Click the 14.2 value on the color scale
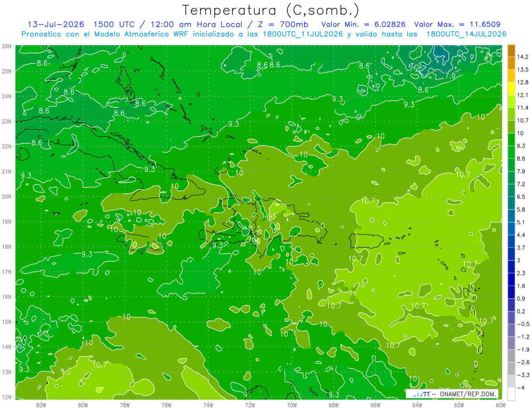 click(523, 57)
